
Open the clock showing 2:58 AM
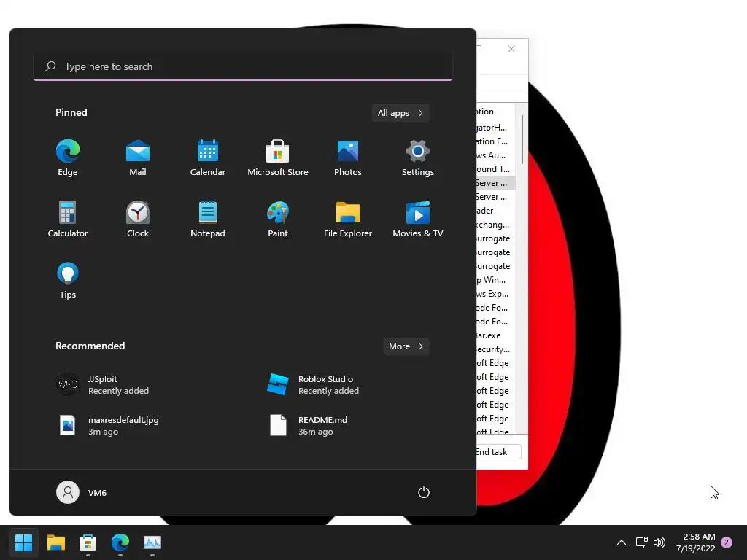[x=695, y=542]
